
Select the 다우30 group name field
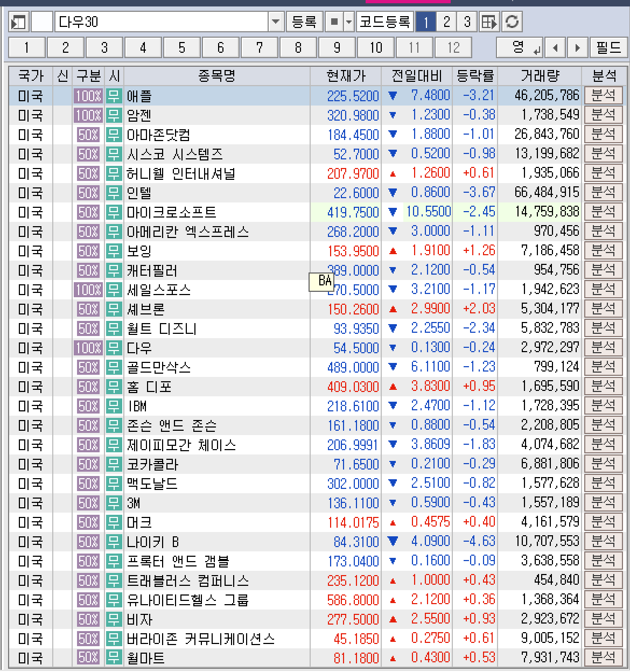[162, 22]
